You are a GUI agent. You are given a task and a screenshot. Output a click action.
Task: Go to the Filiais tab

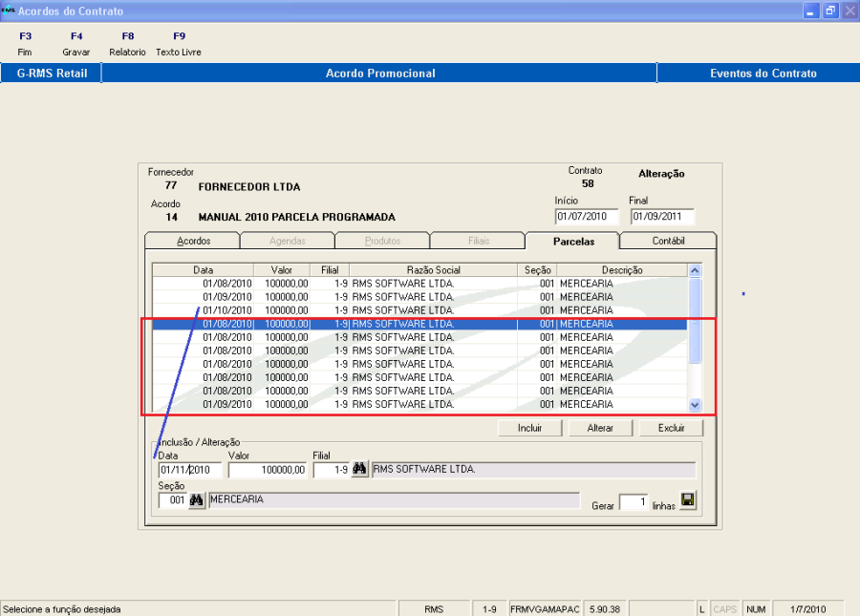(479, 241)
